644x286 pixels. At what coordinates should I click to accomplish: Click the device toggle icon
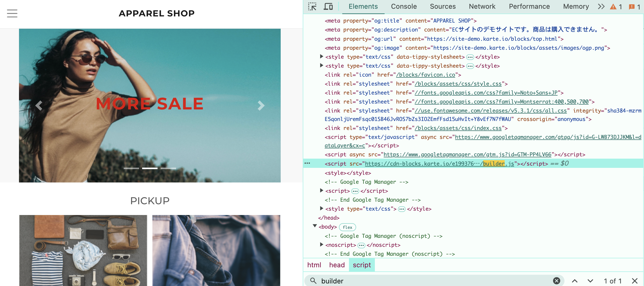click(328, 6)
